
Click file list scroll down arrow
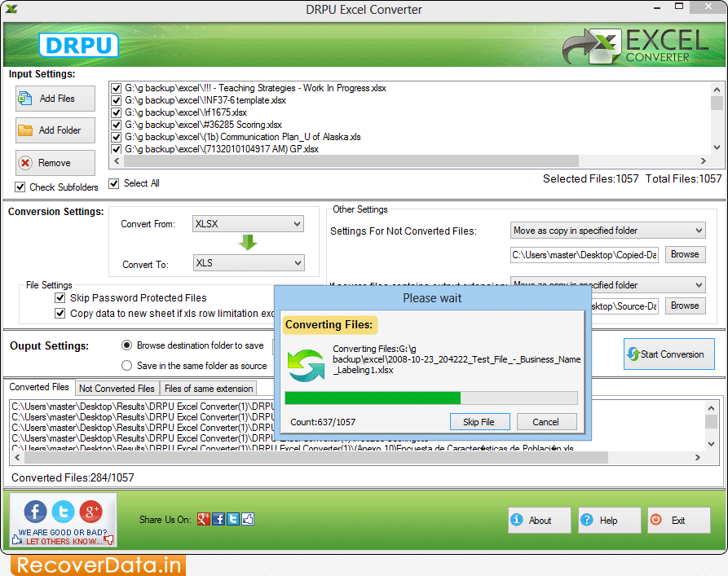pyautogui.click(x=717, y=147)
